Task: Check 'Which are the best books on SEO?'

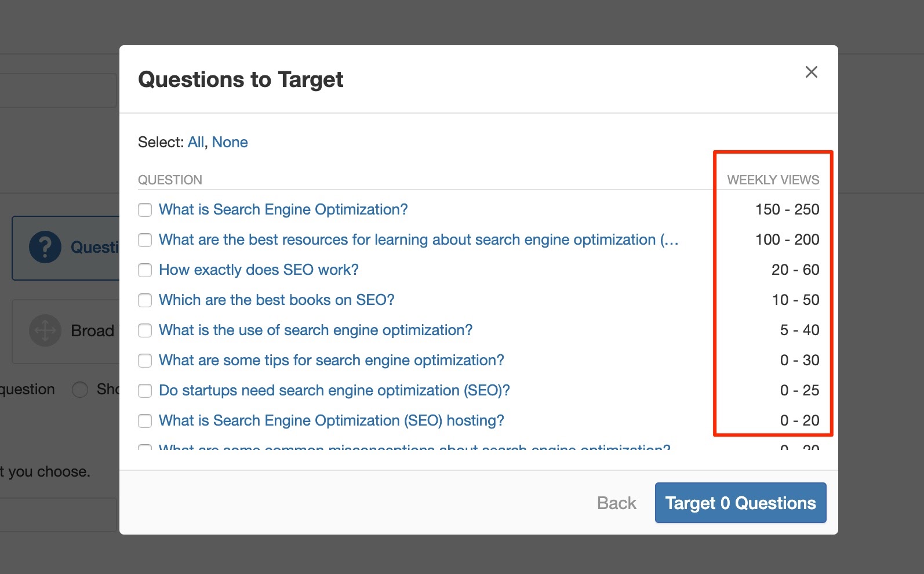Action: coord(144,300)
